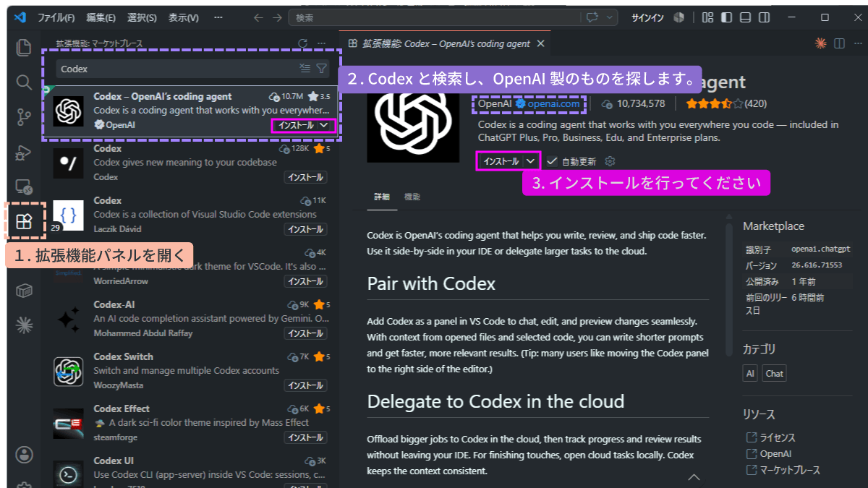Open the cube-shaped view in activity bar
The image size is (868, 488).
click(x=24, y=291)
